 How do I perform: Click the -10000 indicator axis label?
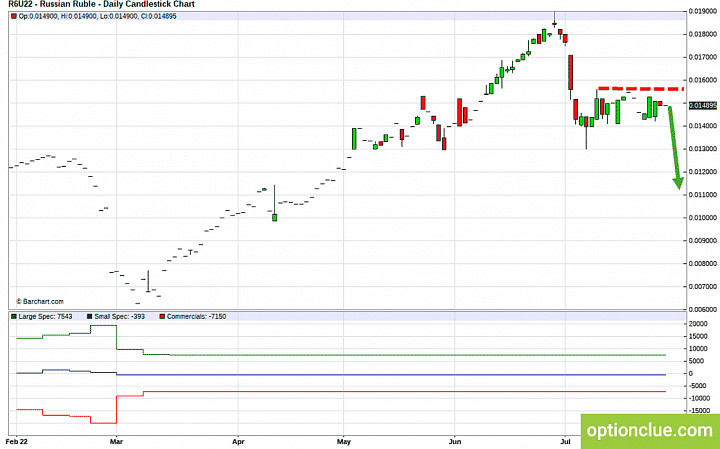pyautogui.click(x=698, y=398)
